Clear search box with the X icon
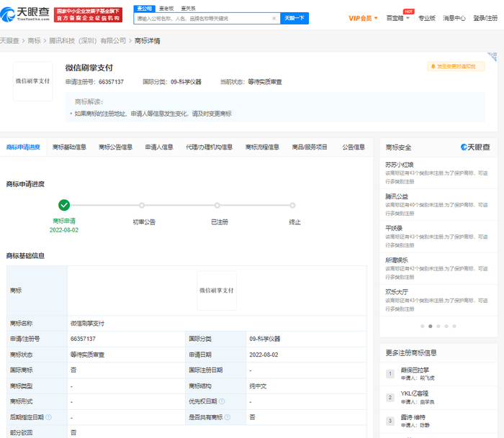 274,18
